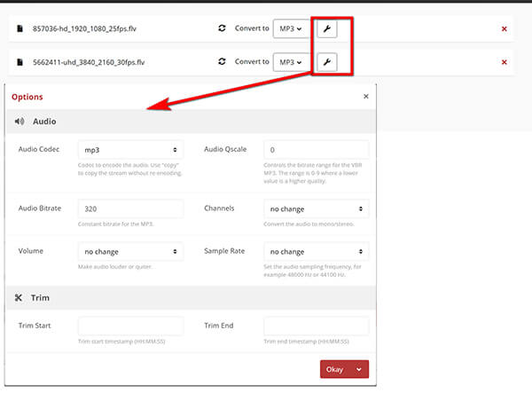Click the Sample Rate label

224,251
